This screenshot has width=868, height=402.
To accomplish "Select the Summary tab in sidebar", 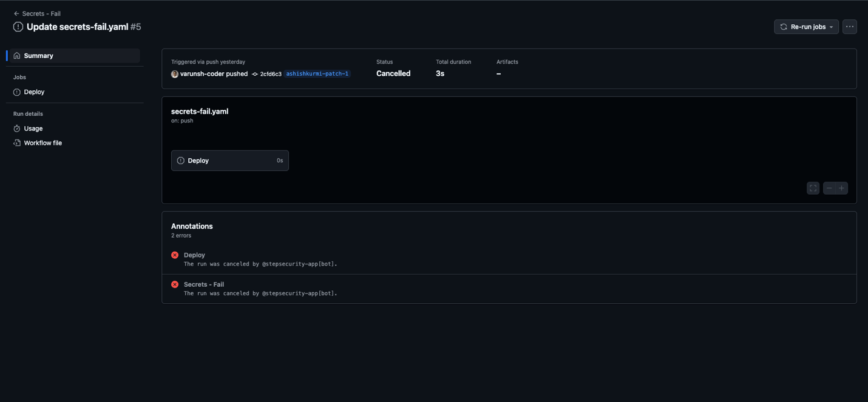I will [x=75, y=56].
